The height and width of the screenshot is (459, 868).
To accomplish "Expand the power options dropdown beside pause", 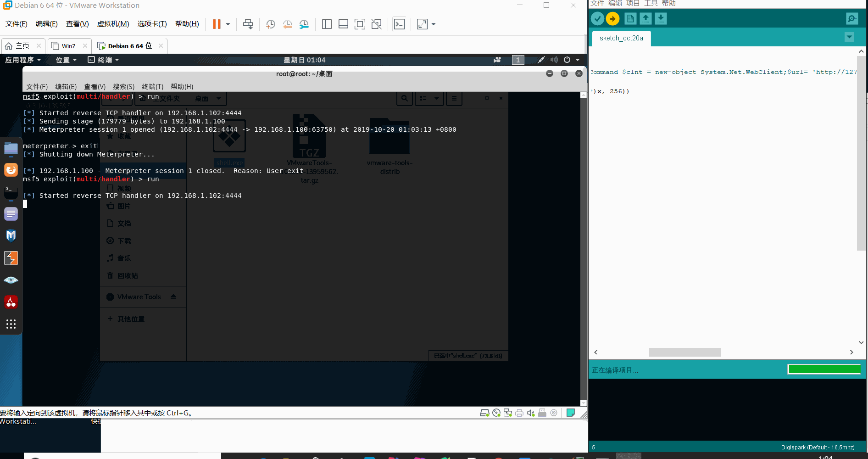I will 228,24.
